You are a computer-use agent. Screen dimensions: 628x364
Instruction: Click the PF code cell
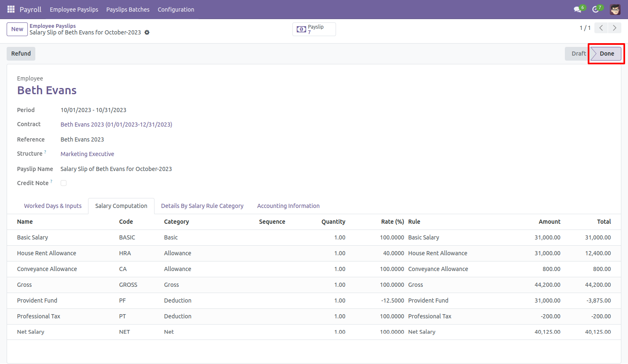[x=123, y=300]
